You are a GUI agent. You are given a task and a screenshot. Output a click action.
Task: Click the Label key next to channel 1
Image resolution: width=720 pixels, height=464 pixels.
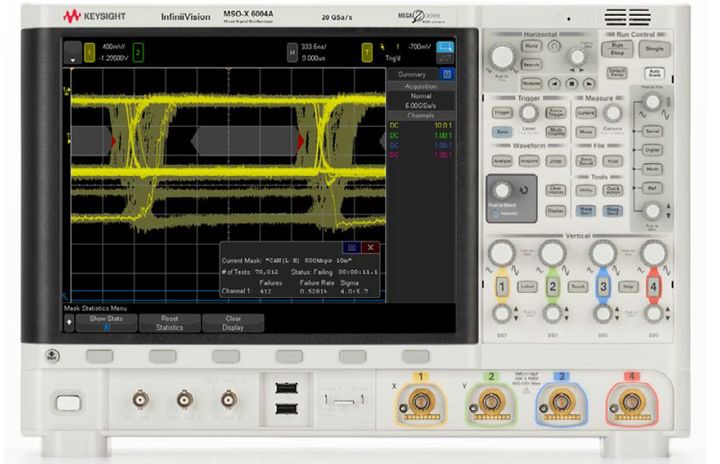click(x=527, y=287)
